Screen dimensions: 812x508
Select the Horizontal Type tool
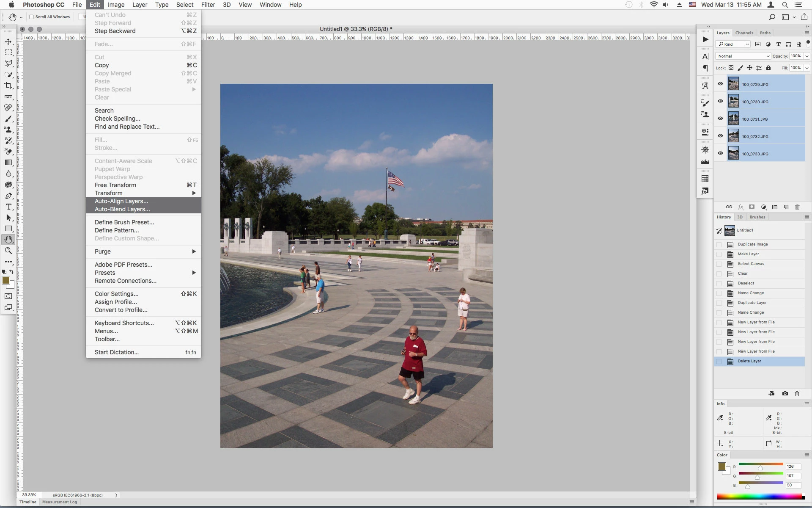(x=8, y=207)
